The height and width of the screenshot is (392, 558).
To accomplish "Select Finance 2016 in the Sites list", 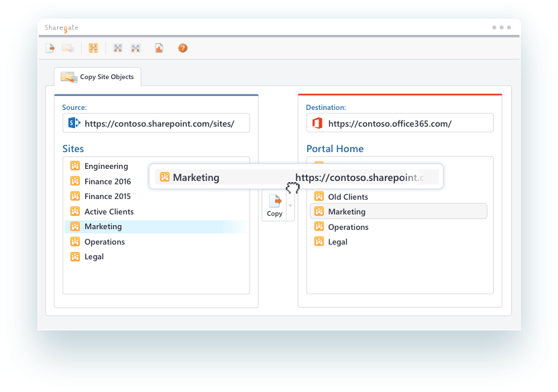I will click(107, 182).
